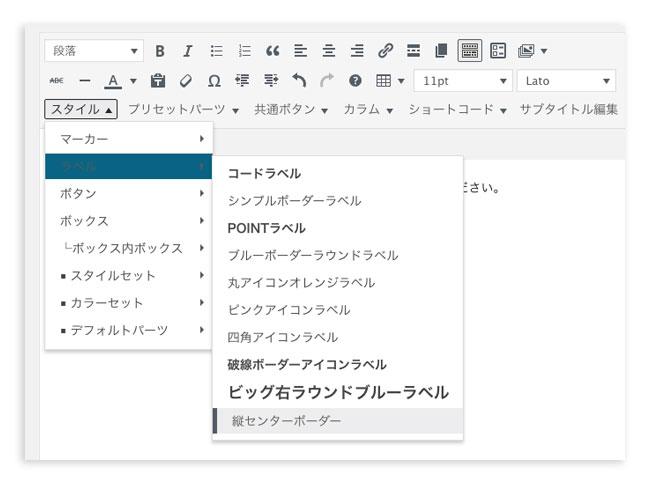Choose シンプルボーダーラベル style

(x=338, y=201)
